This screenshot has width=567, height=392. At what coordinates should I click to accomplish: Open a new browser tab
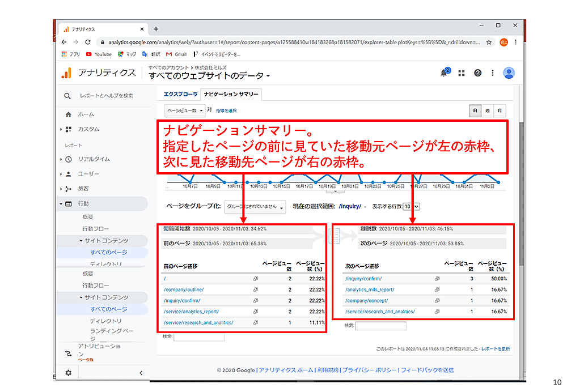pos(156,29)
